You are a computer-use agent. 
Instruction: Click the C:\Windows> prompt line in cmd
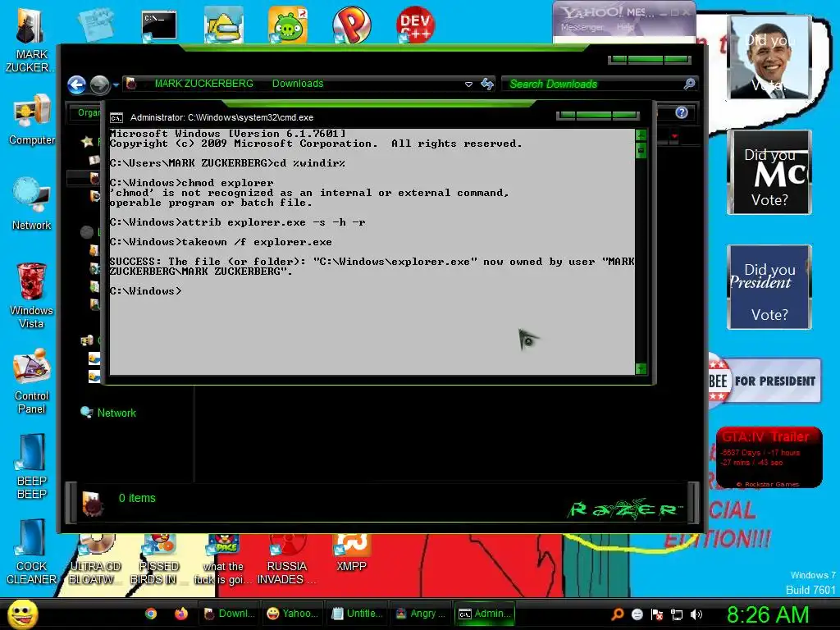click(146, 291)
